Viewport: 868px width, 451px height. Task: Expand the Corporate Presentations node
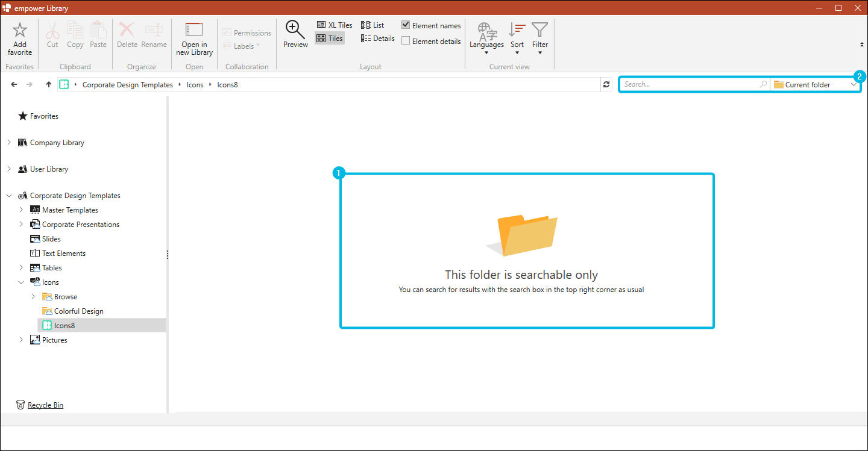click(x=21, y=225)
